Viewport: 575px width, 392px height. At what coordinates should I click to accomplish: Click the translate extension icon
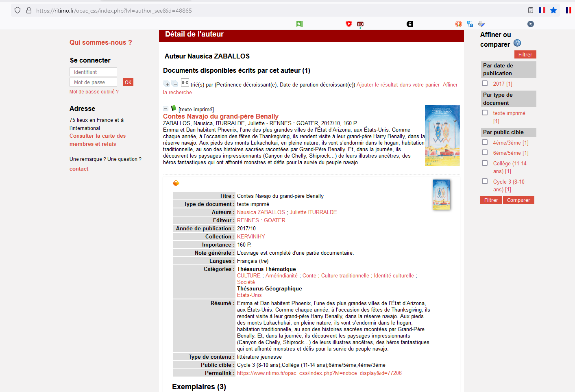coord(470,24)
